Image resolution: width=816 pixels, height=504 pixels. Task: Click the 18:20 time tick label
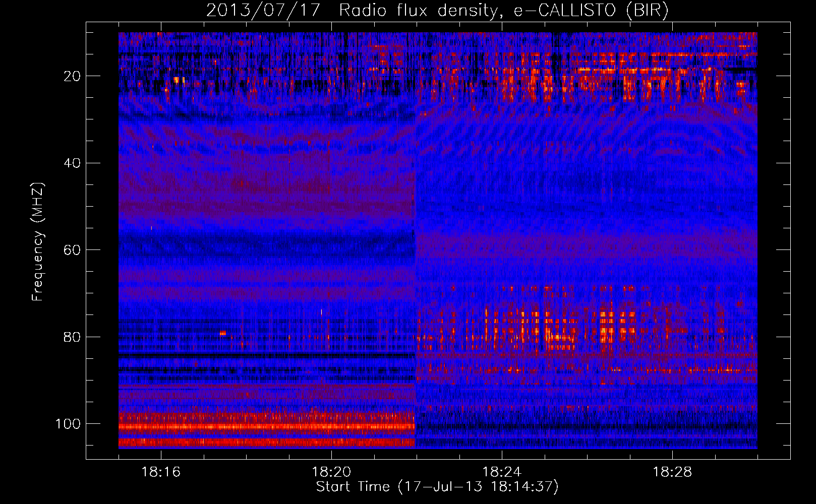point(331,472)
